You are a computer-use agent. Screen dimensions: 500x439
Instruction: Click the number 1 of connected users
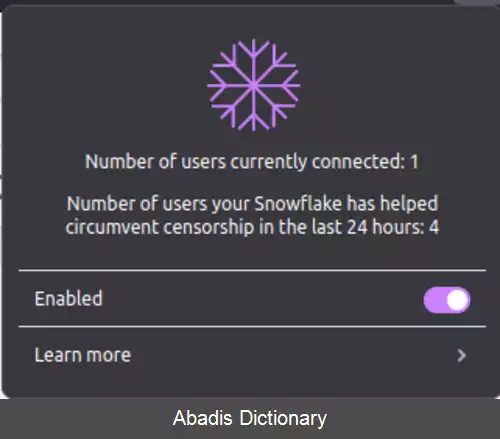414,162
